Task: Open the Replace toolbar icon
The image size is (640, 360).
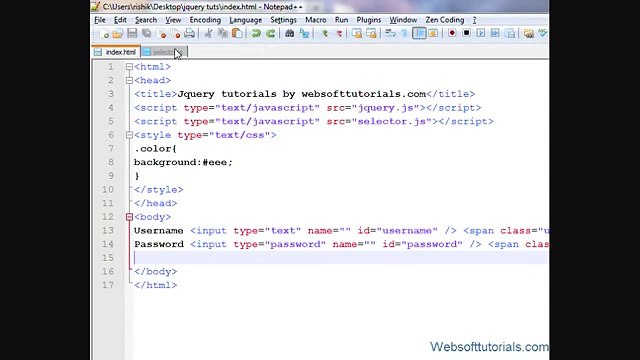Action: pyautogui.click(x=304, y=33)
